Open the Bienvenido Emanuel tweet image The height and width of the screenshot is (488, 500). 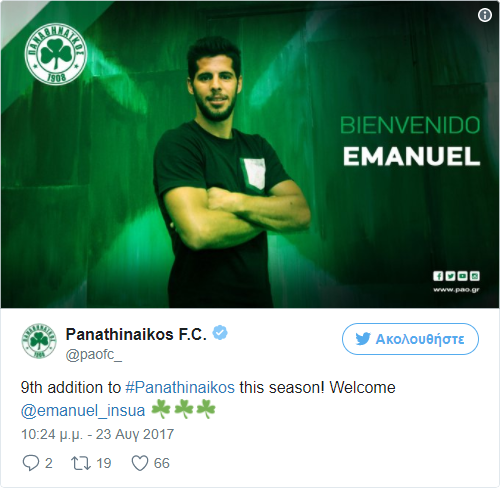[250, 154]
